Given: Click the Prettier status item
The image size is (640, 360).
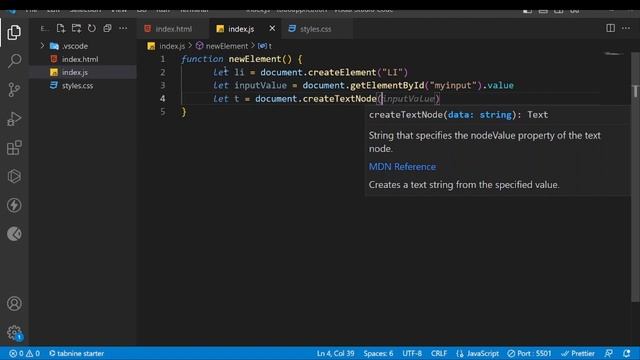Looking at the screenshot, I should (x=578, y=353).
